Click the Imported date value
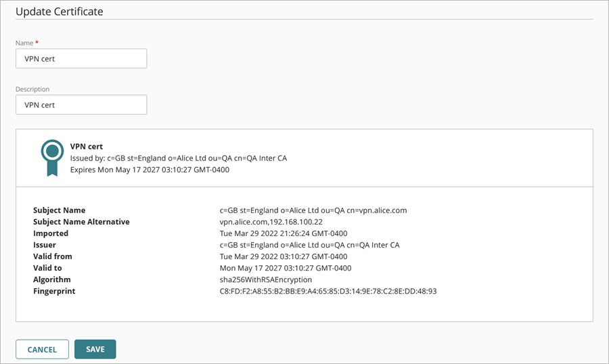Viewport: 609px width, 364px height. pyautogui.click(x=279, y=233)
